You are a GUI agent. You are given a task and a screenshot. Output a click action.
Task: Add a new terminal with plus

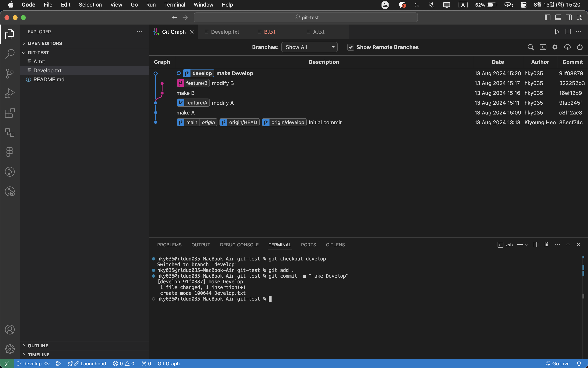520,245
